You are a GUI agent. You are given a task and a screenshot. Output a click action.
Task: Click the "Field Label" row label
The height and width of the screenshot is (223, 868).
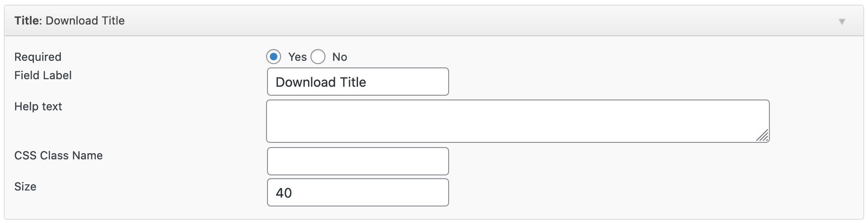[x=43, y=75]
